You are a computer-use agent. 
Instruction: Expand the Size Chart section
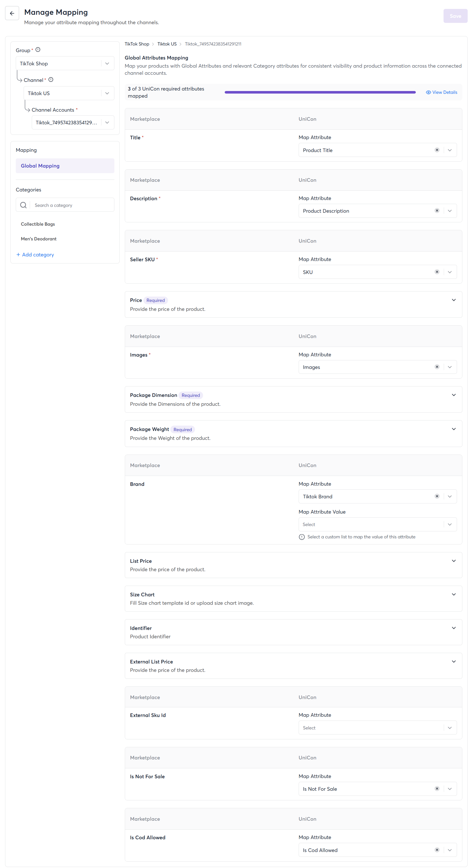click(x=453, y=594)
